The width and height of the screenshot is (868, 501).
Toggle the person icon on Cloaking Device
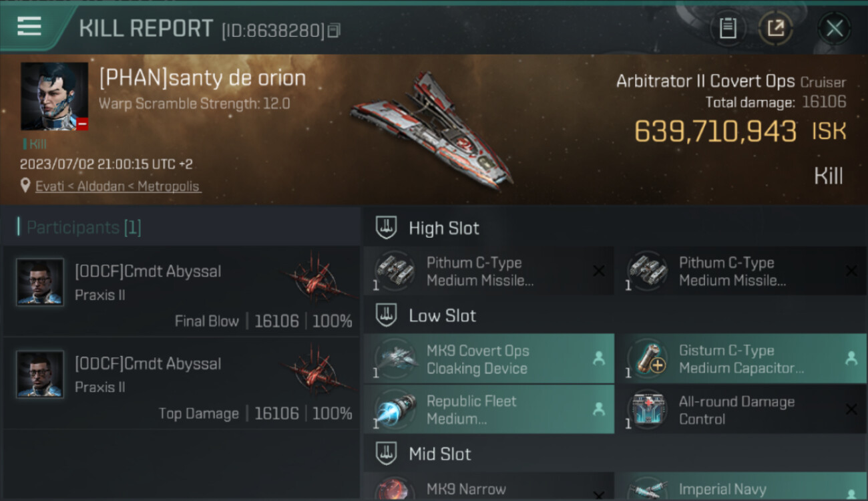[x=598, y=358]
